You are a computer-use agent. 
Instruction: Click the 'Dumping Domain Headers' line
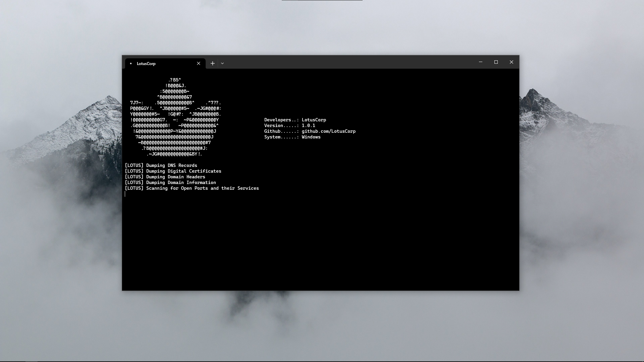click(165, 177)
